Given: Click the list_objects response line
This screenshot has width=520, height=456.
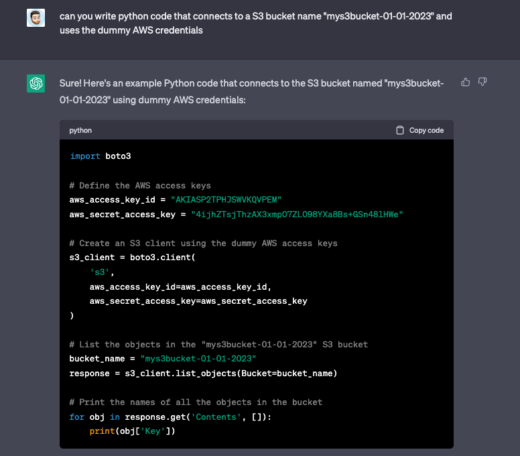Looking at the screenshot, I should coord(203,373).
